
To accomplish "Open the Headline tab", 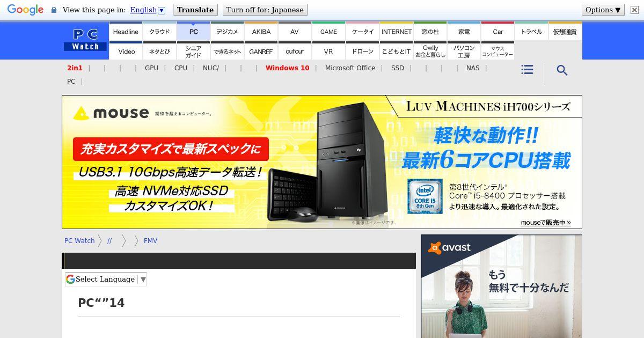I will tap(126, 31).
